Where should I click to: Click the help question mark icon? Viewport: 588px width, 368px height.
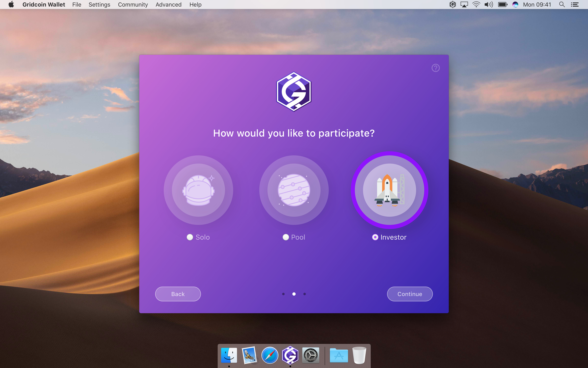coord(435,68)
